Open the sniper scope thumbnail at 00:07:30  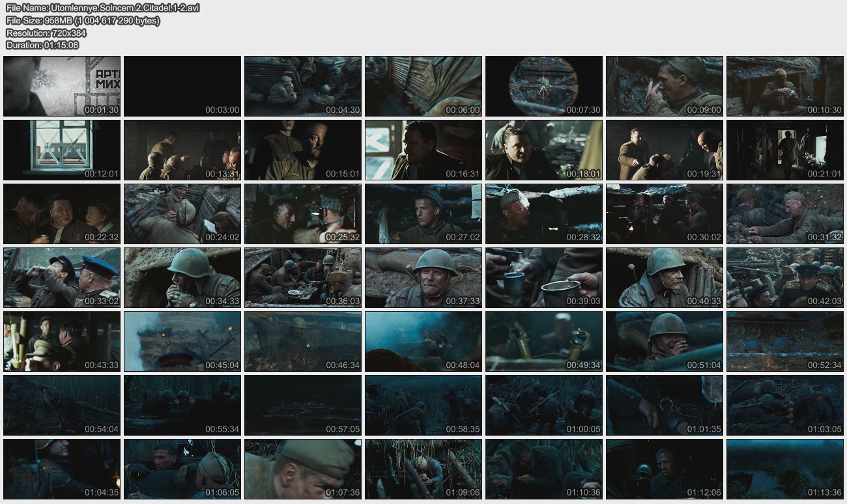[544, 86]
